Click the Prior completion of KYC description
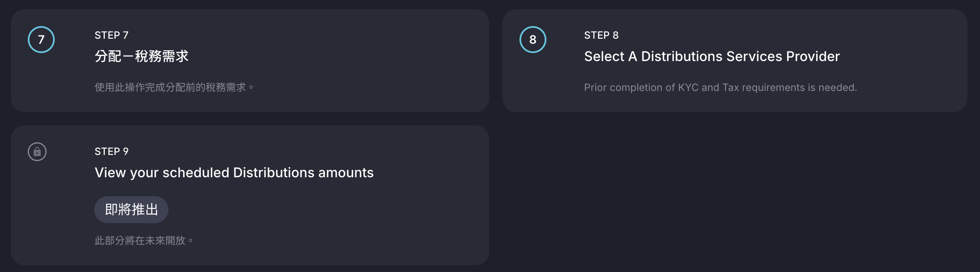The image size is (980, 272). click(720, 88)
